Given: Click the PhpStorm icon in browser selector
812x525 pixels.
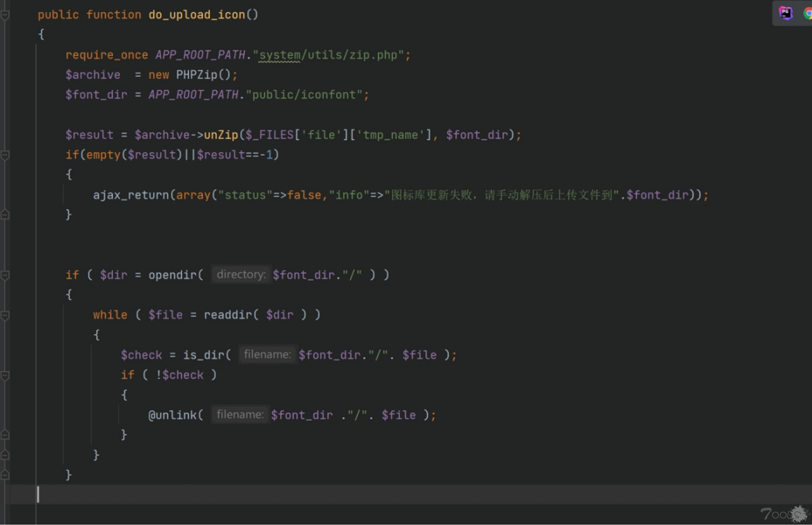Looking at the screenshot, I should [x=785, y=13].
